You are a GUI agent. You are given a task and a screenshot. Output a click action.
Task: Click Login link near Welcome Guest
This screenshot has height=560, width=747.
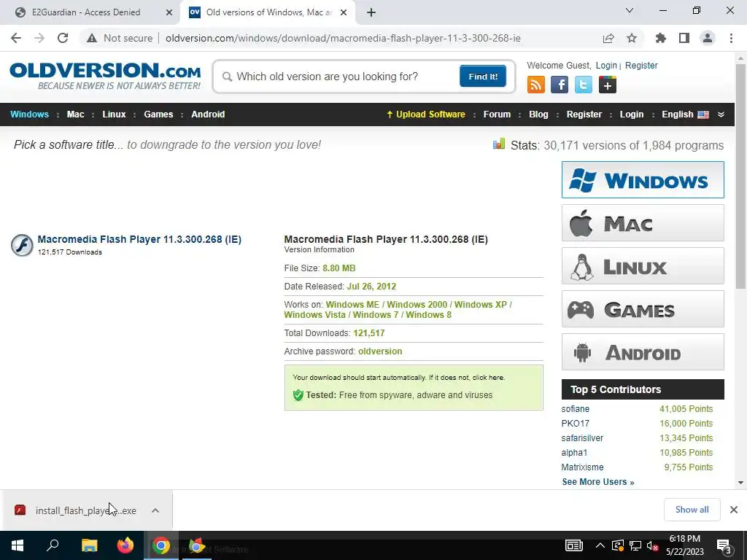point(606,65)
